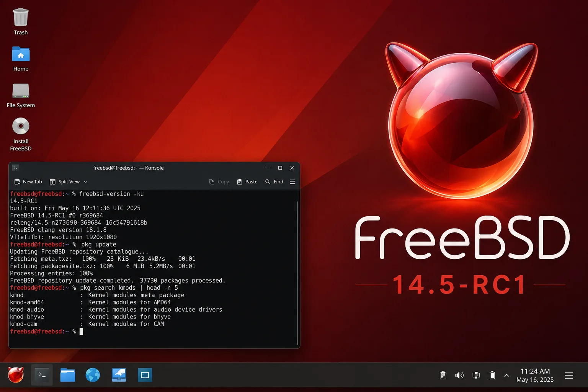Expand hidden system tray icons arrow
Image resolution: width=588 pixels, height=392 pixels.
pyautogui.click(x=506, y=375)
